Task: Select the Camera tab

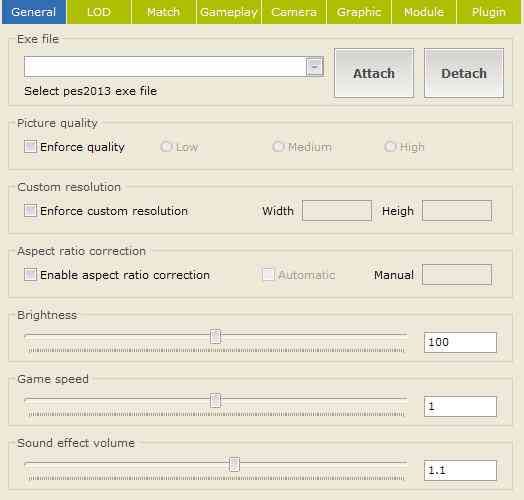Action: pyautogui.click(x=294, y=12)
